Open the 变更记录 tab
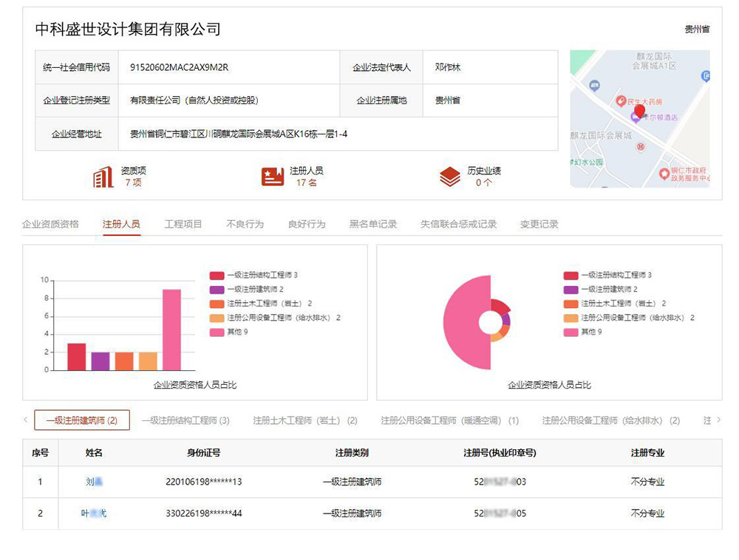The width and height of the screenshot is (739, 560). coord(539,224)
